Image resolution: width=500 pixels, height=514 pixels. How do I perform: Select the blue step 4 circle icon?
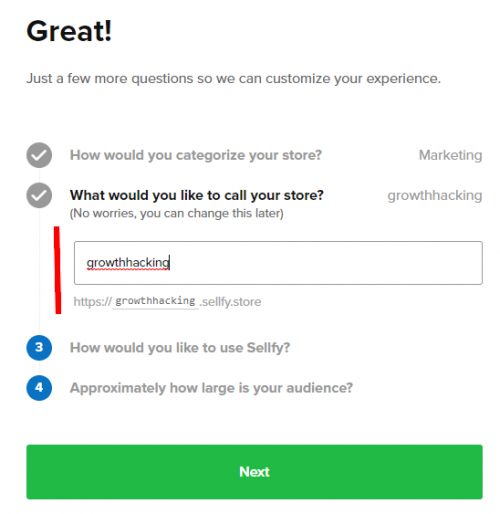point(39,388)
